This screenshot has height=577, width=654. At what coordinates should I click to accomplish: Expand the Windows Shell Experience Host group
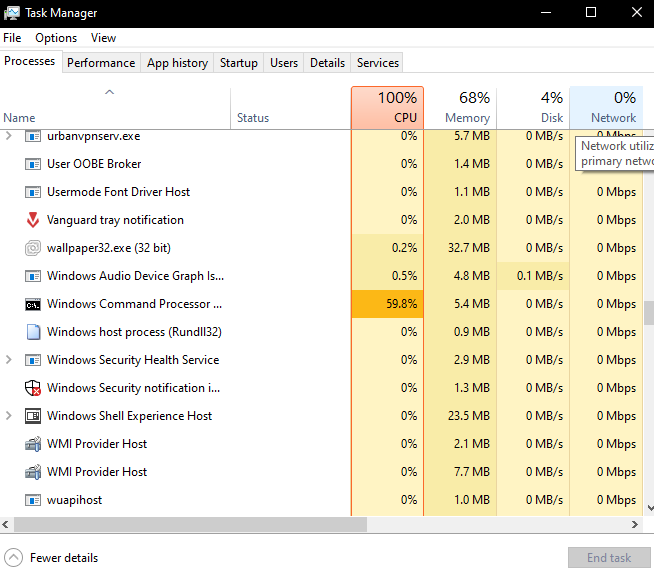pos(8,416)
